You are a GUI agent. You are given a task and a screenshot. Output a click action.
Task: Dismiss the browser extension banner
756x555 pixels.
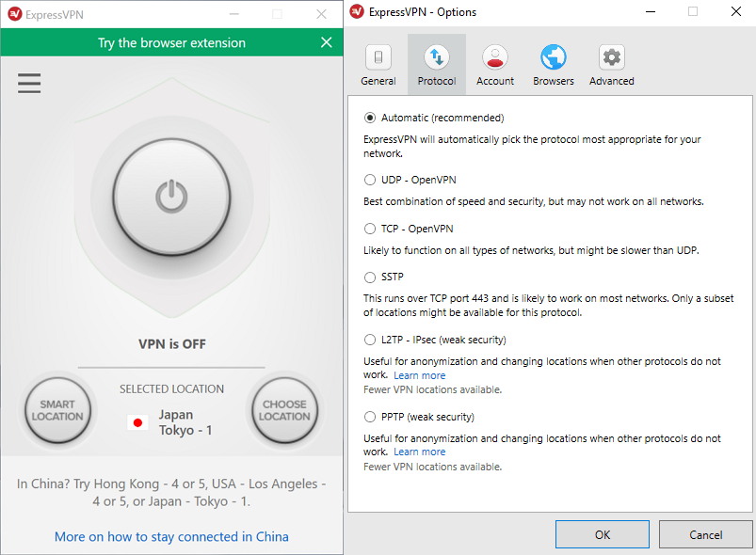point(327,42)
